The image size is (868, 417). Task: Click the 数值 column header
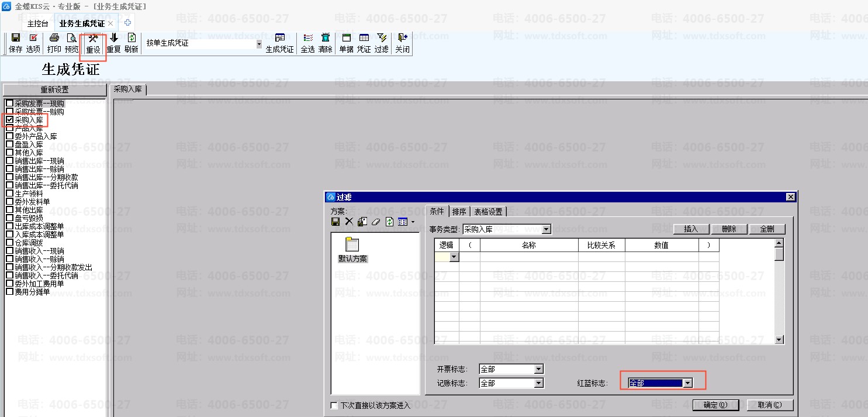(662, 245)
